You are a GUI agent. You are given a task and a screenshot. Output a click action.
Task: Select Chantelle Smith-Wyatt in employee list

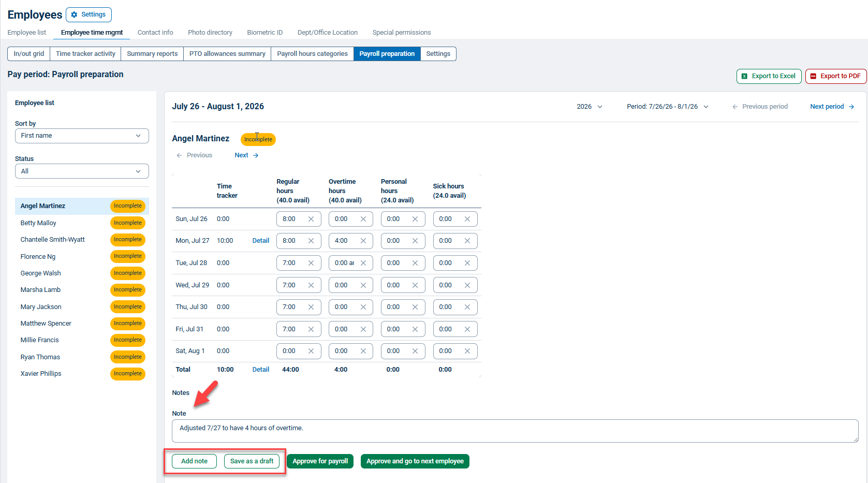82,240
